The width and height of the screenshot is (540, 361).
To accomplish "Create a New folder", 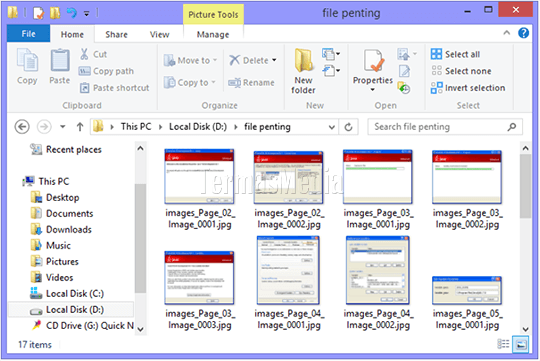I will tap(303, 71).
